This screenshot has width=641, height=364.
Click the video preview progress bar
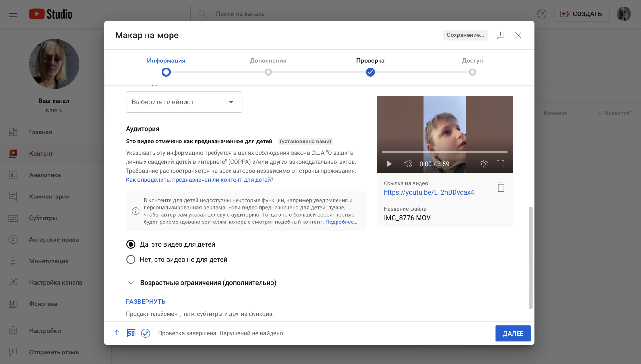pyautogui.click(x=445, y=152)
